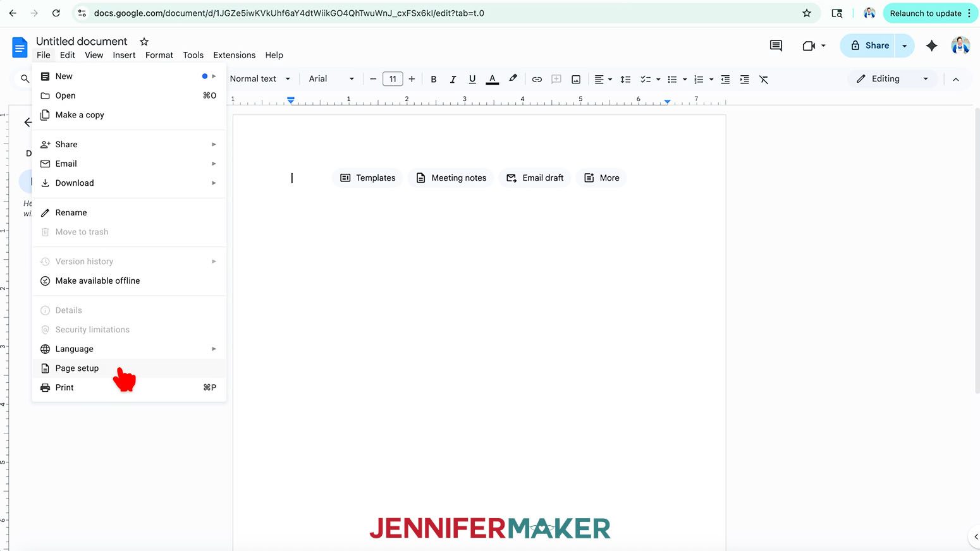Apply underline formatting
980x551 pixels.
[x=472, y=79]
